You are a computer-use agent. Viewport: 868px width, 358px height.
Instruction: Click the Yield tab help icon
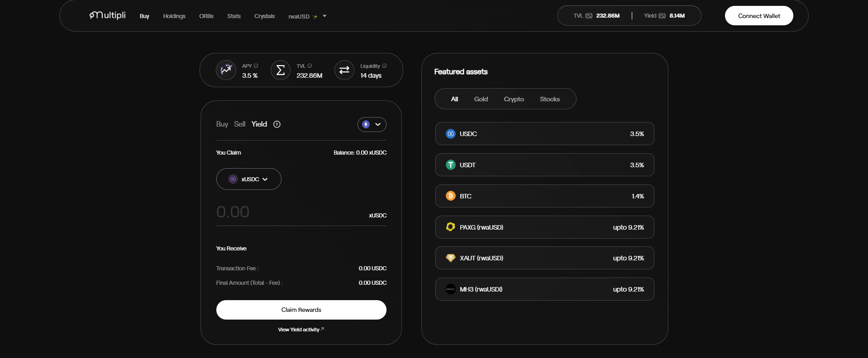click(277, 124)
